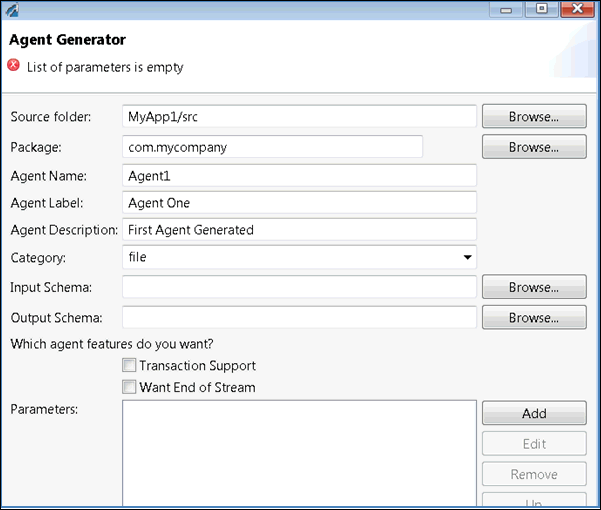Focus the Agent Description text field
The image size is (601, 510).
(299, 230)
